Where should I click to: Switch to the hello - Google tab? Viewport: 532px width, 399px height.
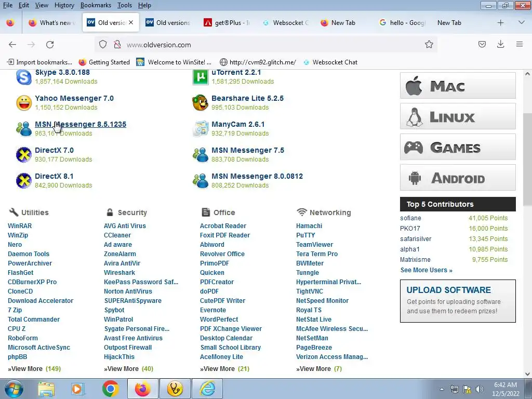[x=403, y=23]
